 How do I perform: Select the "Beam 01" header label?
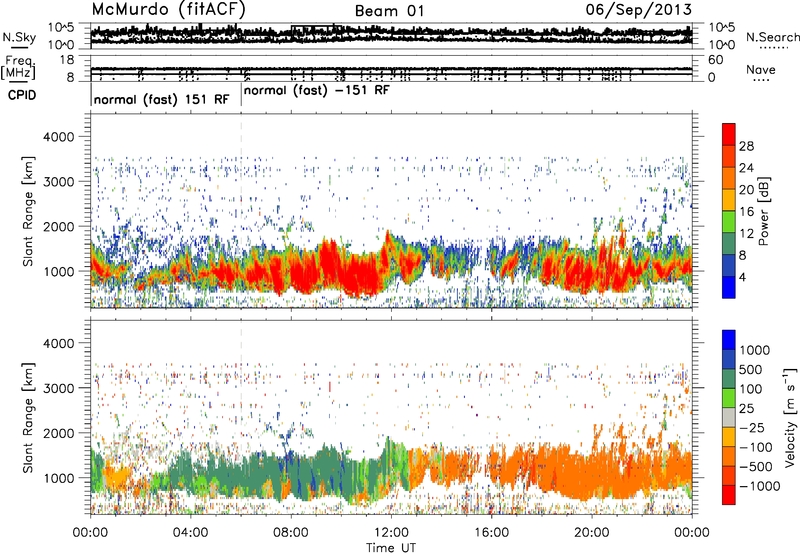(x=389, y=11)
